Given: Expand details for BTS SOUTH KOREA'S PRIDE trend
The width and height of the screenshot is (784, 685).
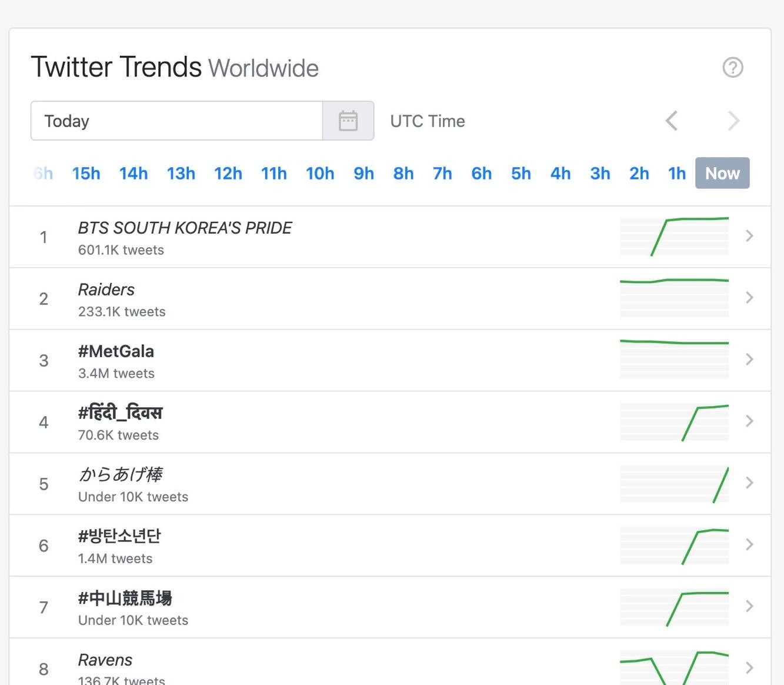Looking at the screenshot, I should click(749, 236).
